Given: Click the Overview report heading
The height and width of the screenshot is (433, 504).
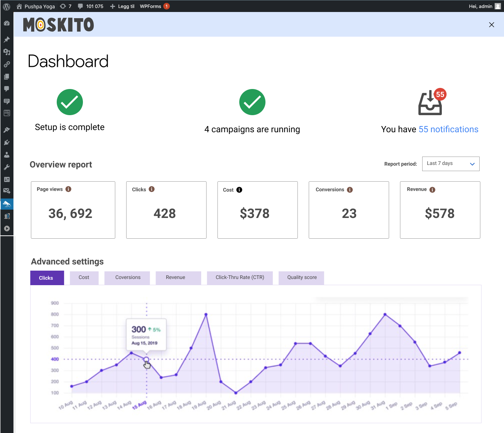Looking at the screenshot, I should 61,165.
